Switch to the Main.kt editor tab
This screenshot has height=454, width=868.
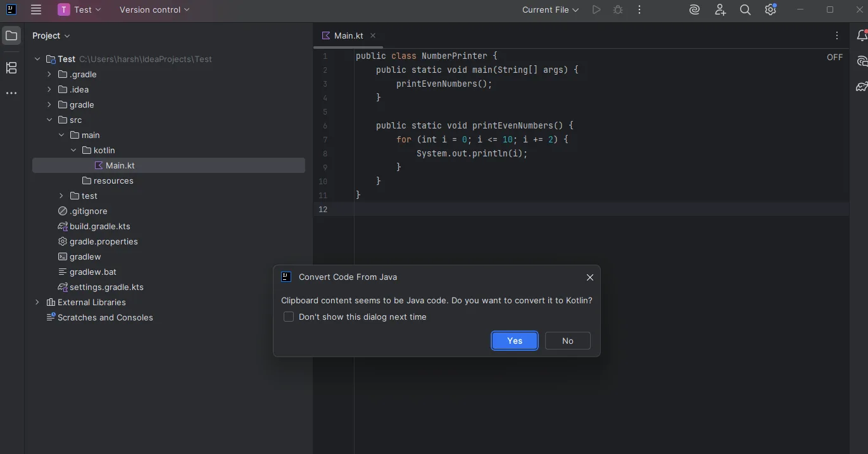click(348, 35)
